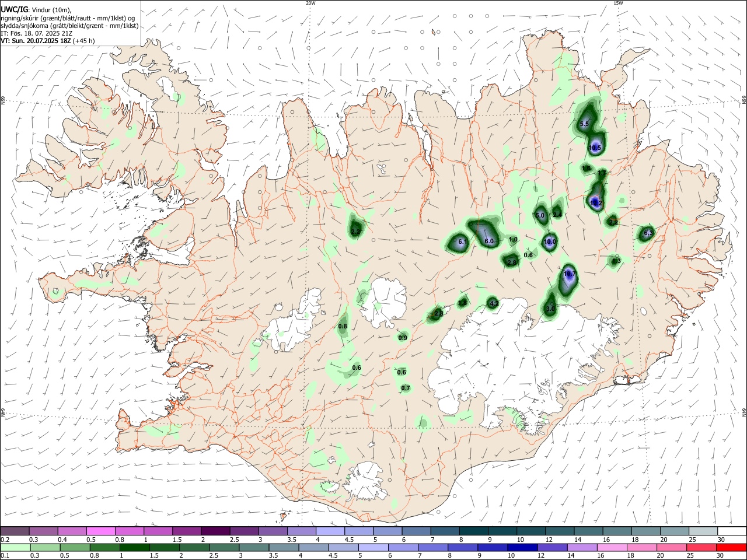Click the 6.3 precipitation value in the east
747x560 pixels.
[x=648, y=233]
